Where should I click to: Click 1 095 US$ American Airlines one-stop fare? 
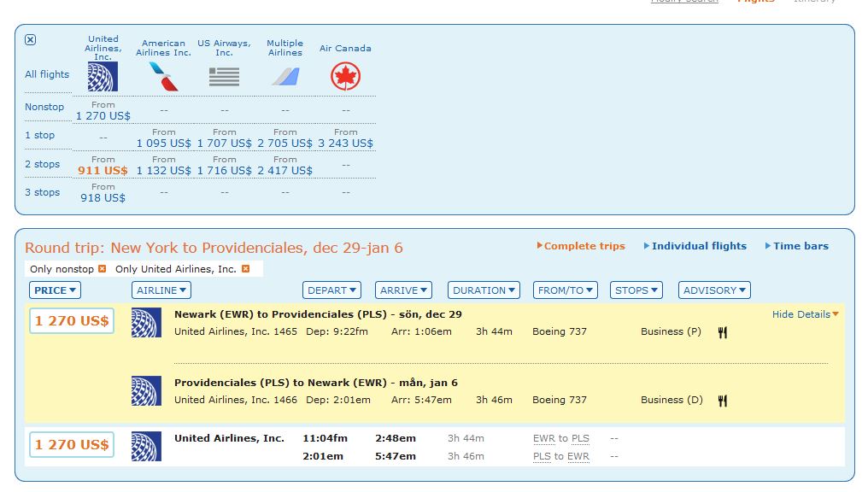click(x=163, y=143)
